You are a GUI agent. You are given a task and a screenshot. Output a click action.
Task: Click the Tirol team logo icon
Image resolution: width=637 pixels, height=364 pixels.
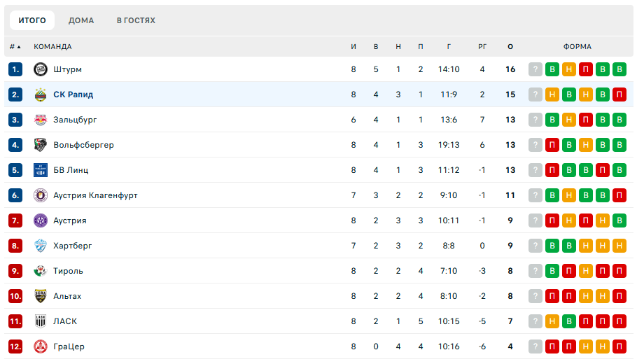(x=40, y=271)
